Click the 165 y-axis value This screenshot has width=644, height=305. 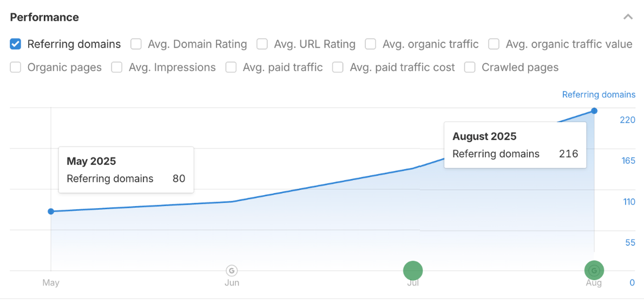(628, 161)
